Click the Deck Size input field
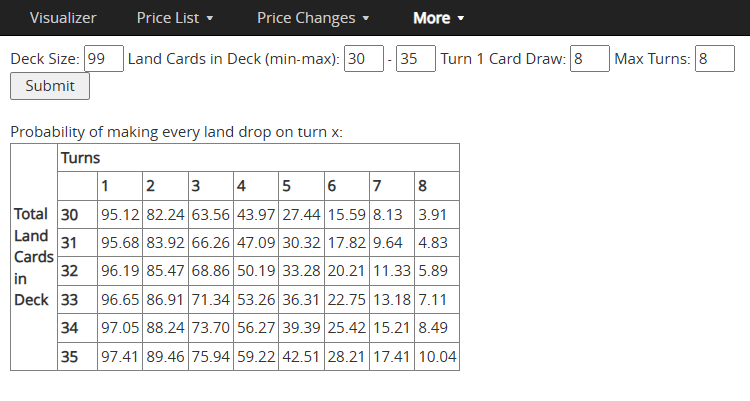 coord(104,59)
